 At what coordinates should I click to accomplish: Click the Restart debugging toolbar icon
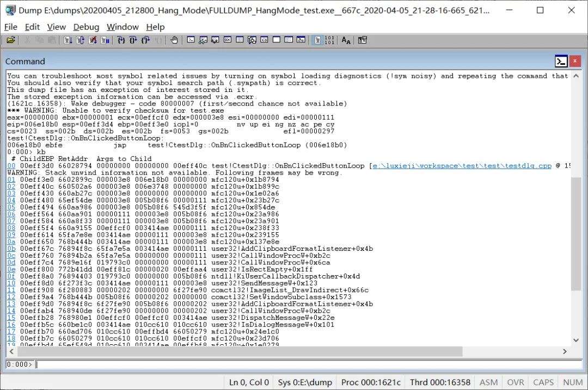pyautogui.click(x=80, y=40)
